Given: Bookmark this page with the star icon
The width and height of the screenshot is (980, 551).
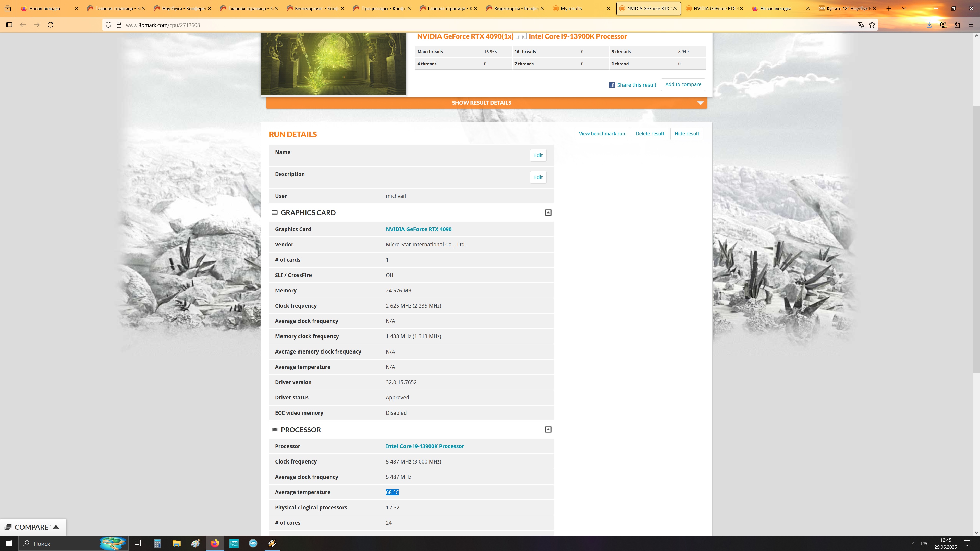Looking at the screenshot, I should click(x=872, y=25).
